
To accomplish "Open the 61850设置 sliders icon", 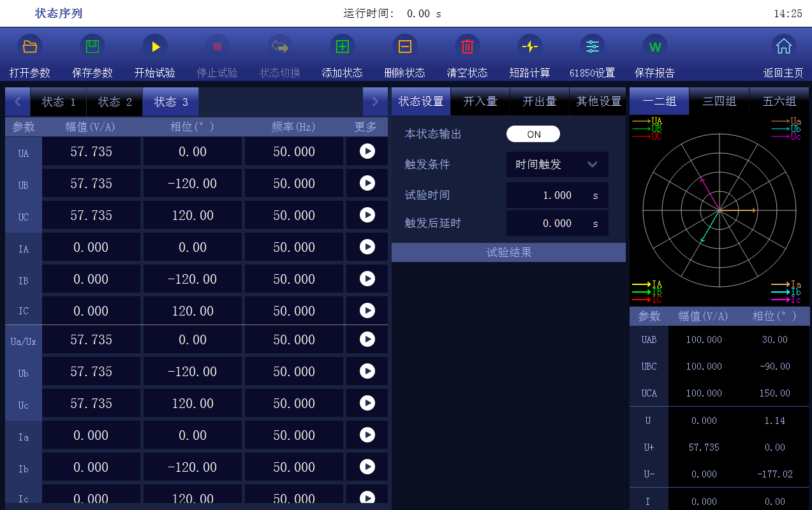I will pyautogui.click(x=593, y=47).
